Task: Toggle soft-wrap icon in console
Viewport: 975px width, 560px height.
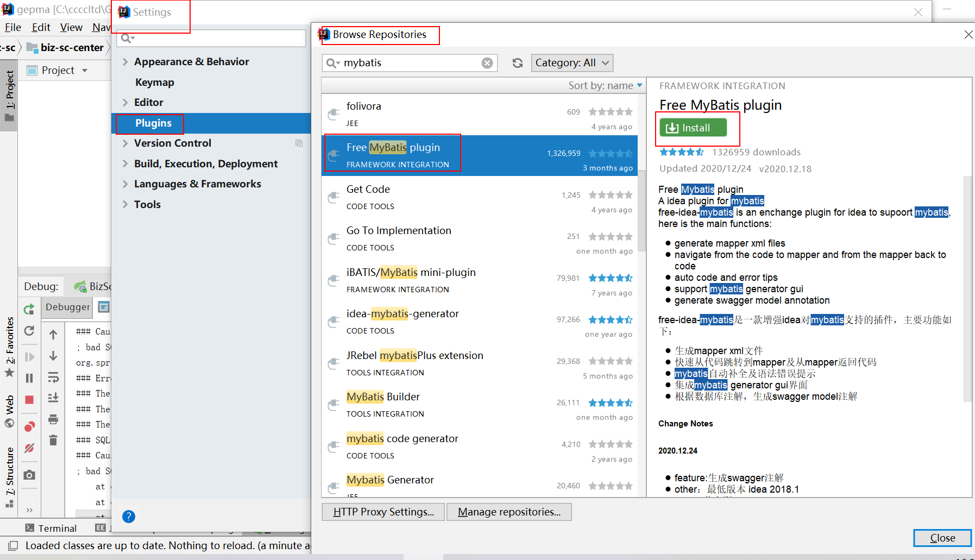Action: coord(53,377)
